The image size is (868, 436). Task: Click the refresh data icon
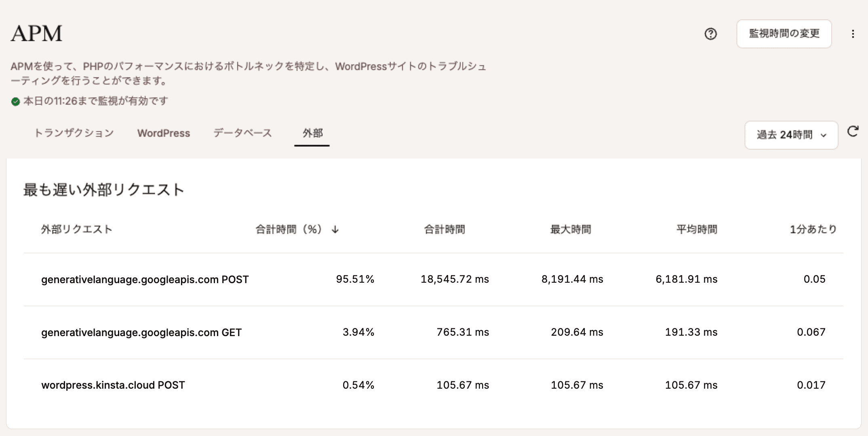[853, 131]
